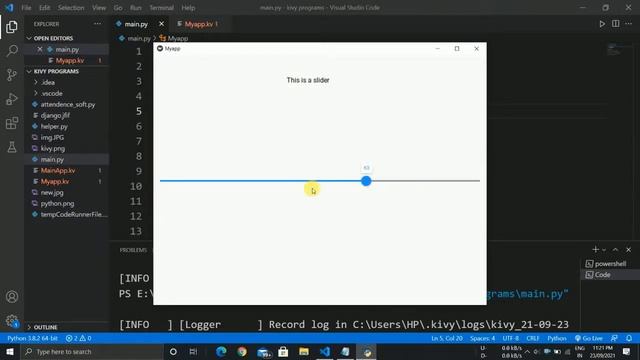Viewport: 640px width, 360px height.
Task: Expand the .vscode folder
Action: 51,93
